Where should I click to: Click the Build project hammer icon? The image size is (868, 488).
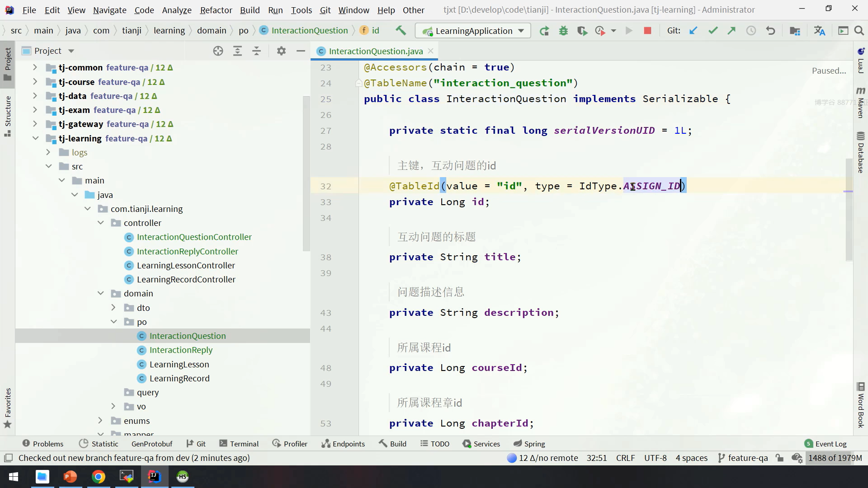tap(401, 30)
